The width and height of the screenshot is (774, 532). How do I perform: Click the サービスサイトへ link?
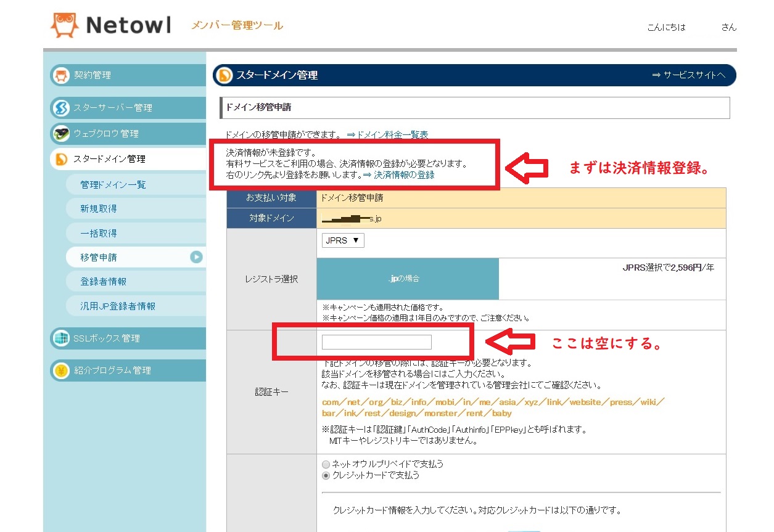(x=688, y=75)
